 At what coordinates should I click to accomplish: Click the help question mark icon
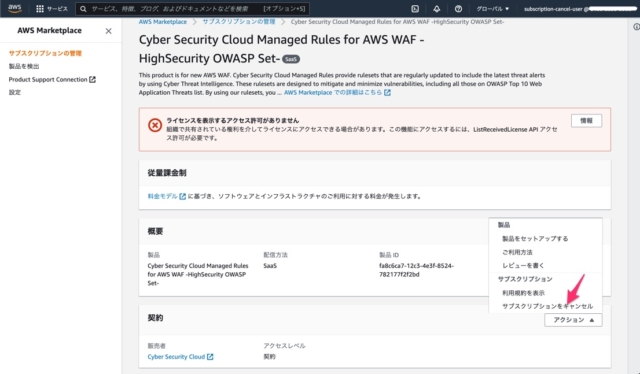point(458,9)
